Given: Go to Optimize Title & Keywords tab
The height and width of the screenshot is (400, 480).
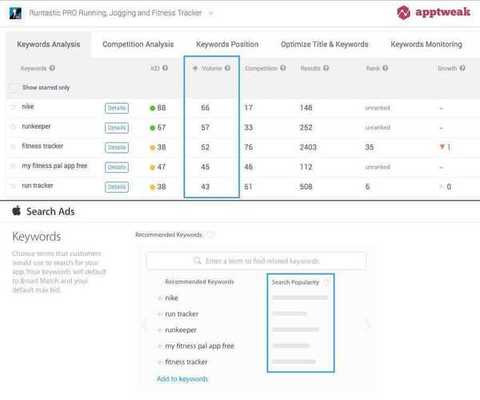Looking at the screenshot, I should point(324,44).
